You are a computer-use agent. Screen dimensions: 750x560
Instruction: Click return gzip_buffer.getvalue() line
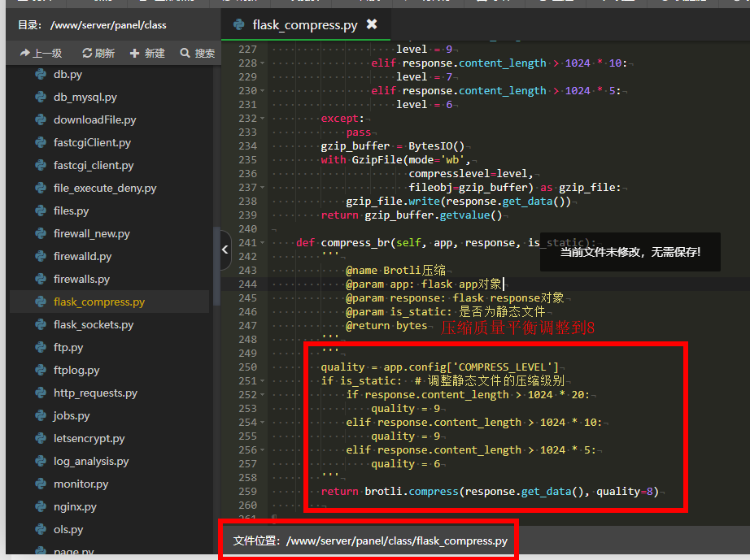point(412,215)
